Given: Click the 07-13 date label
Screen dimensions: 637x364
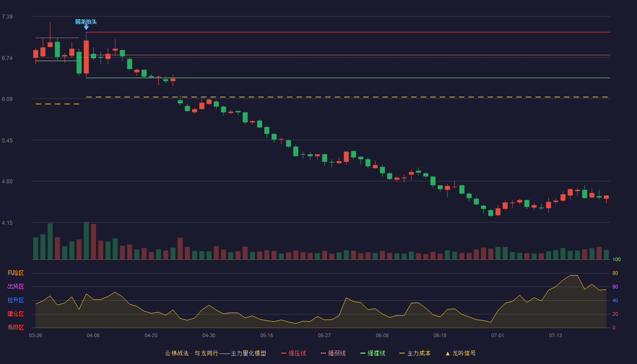Looking at the screenshot, I should (556, 335).
